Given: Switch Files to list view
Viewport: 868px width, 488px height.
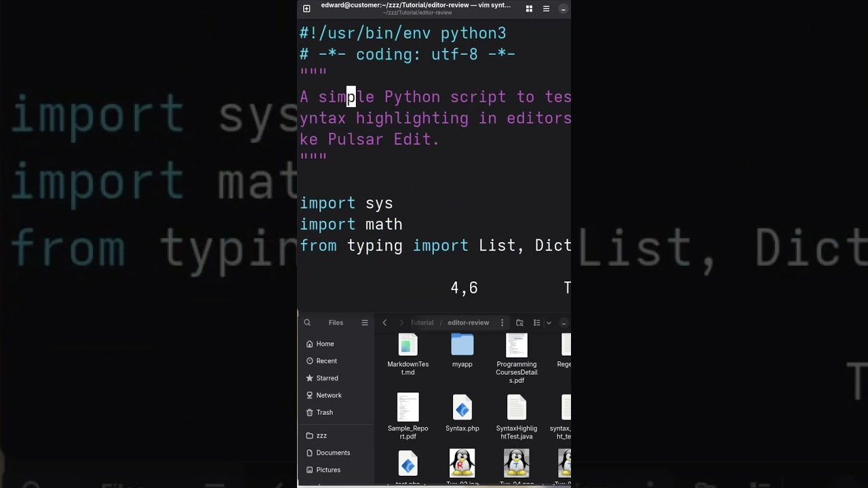Looking at the screenshot, I should [536, 323].
